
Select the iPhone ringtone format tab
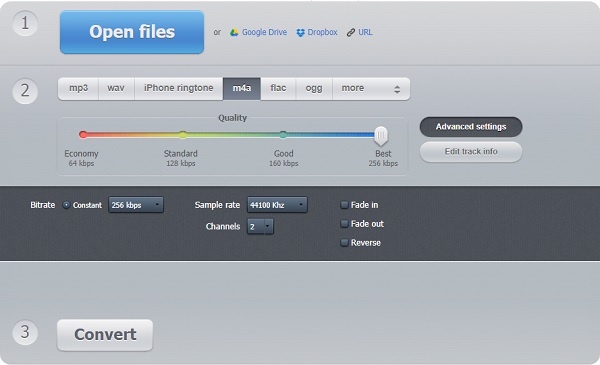click(178, 88)
